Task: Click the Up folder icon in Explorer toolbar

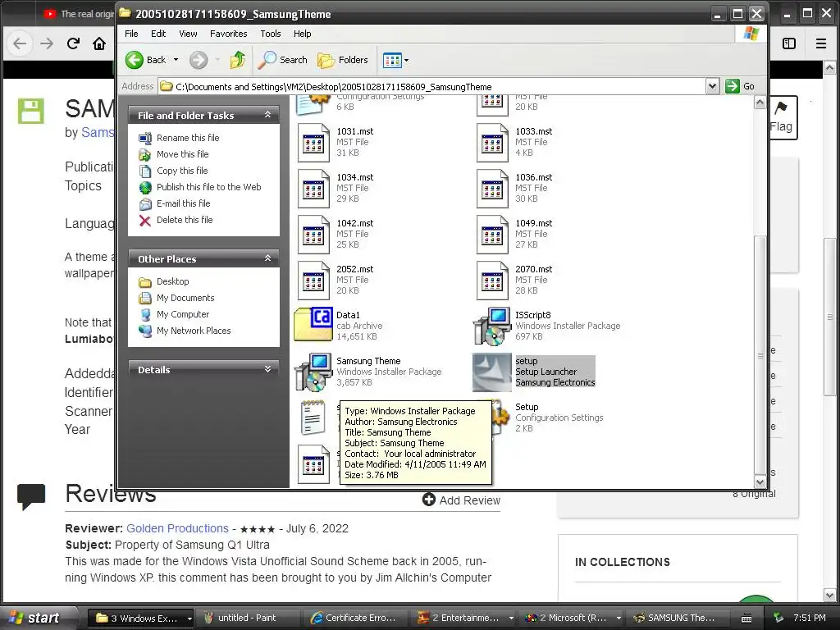Action: coord(238,60)
